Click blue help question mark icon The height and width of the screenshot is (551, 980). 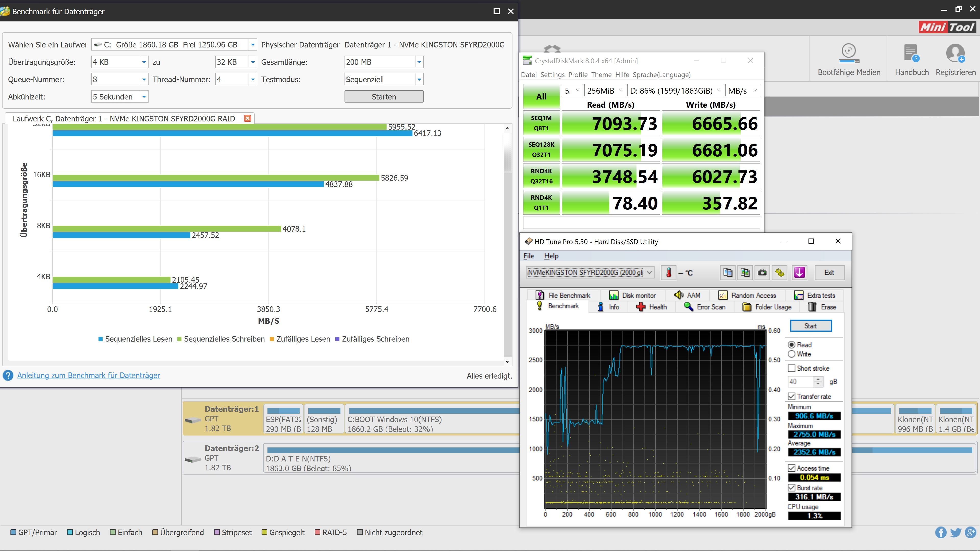tap(8, 375)
